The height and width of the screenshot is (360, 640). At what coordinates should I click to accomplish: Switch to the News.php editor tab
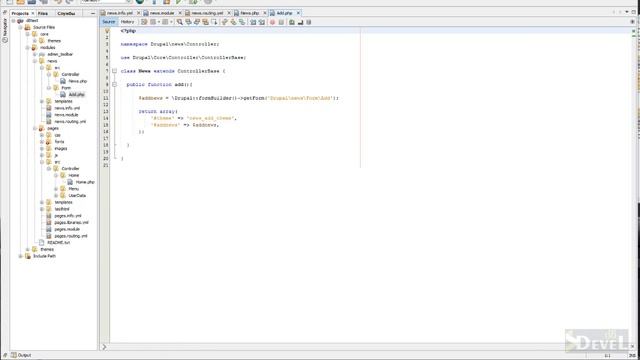(249, 13)
